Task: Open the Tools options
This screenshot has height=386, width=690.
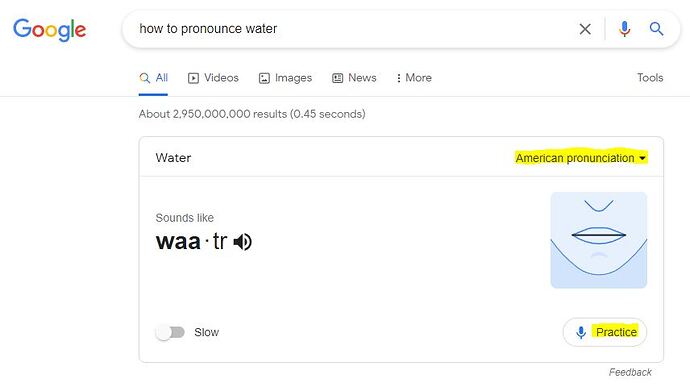Action: (x=650, y=78)
